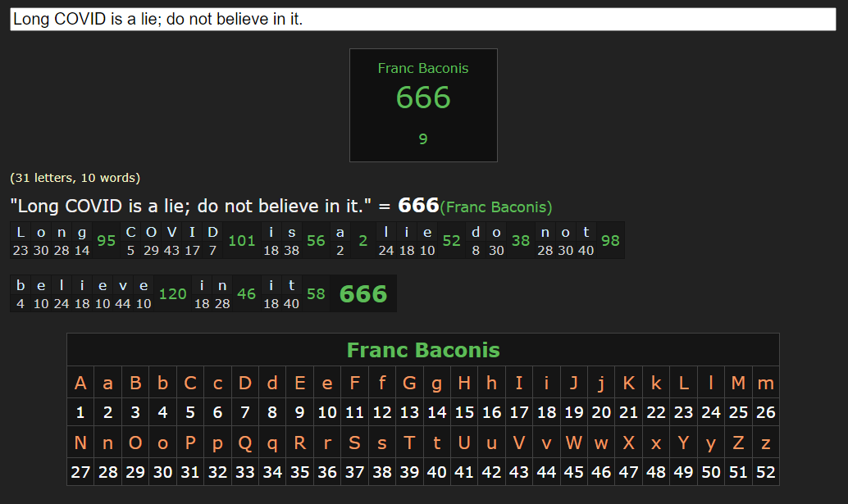Click uppercase K in the cipher chart
The height and width of the screenshot is (504, 848).
click(628, 383)
